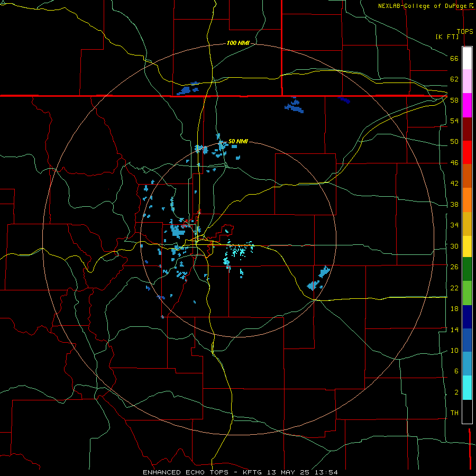Click the "KFTG" station identifier in caption
The image size is (476, 476).
[253, 472]
